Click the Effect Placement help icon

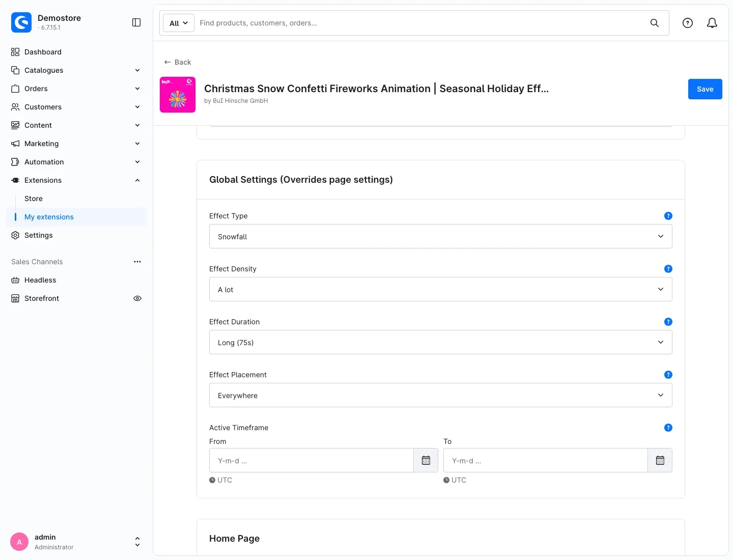click(668, 375)
